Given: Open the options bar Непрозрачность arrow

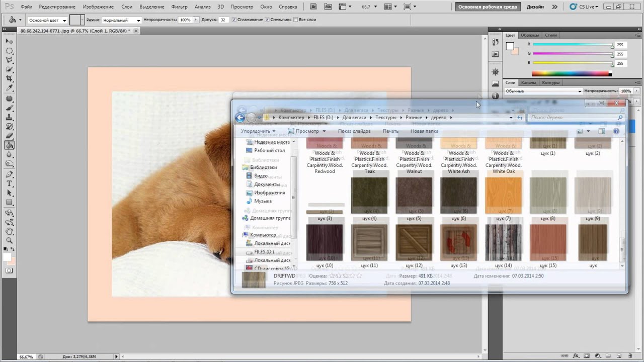Looking at the screenshot, I should tap(195, 20).
